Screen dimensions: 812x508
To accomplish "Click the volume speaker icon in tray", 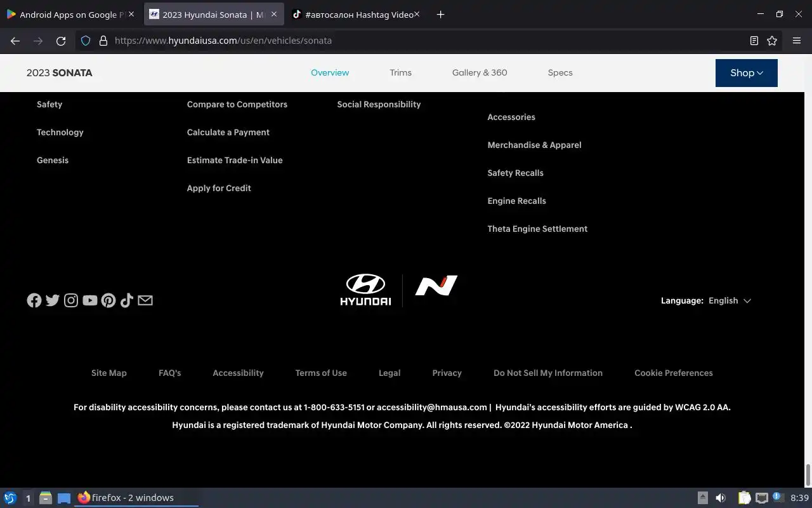I will pos(721,498).
